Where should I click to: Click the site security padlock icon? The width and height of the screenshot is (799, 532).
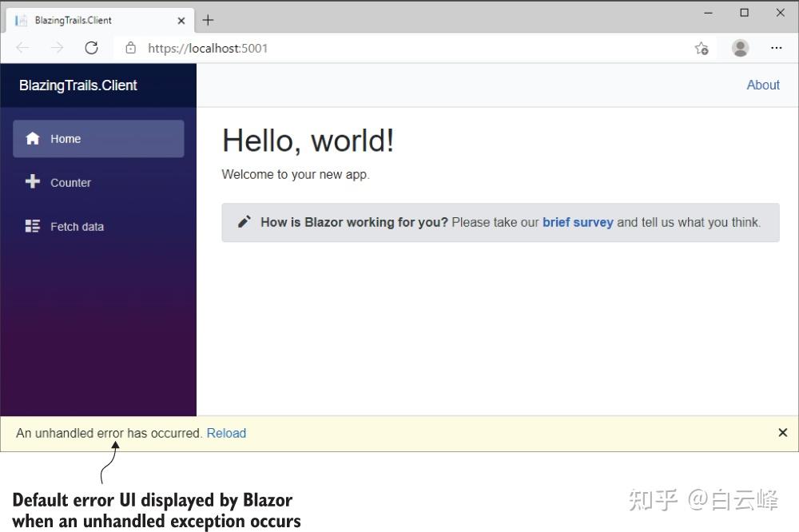click(x=130, y=48)
